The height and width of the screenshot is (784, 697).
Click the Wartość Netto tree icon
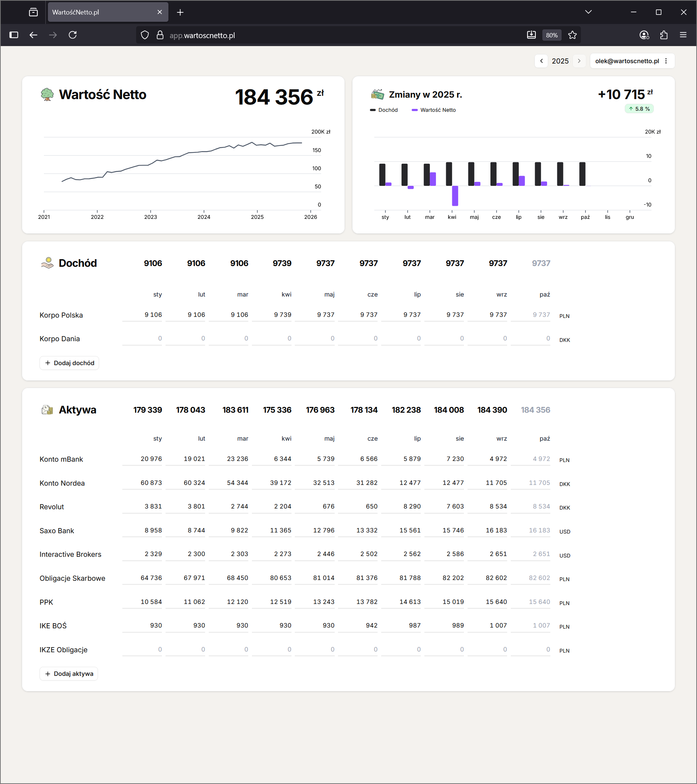47,94
